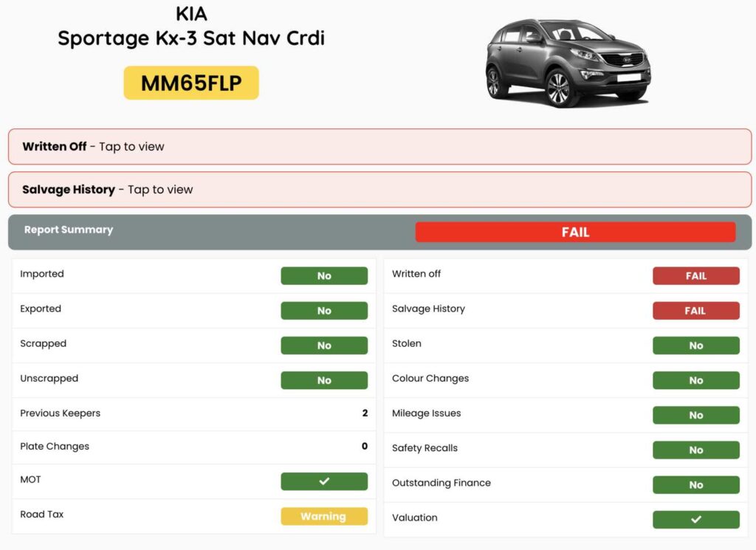Image resolution: width=756 pixels, height=550 pixels.
Task: Click the red FAIL summary banner
Action: (x=575, y=231)
